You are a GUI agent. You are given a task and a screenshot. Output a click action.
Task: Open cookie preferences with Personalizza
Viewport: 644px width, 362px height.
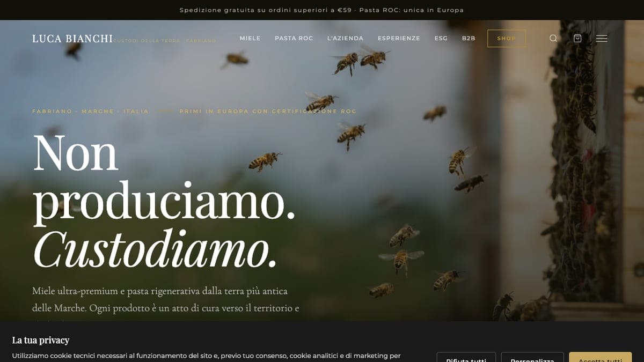click(532, 357)
